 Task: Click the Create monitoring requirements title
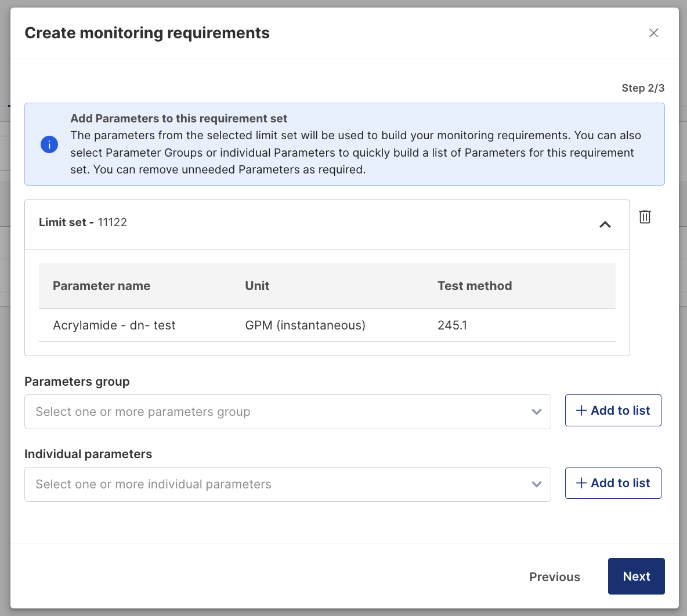[147, 33]
